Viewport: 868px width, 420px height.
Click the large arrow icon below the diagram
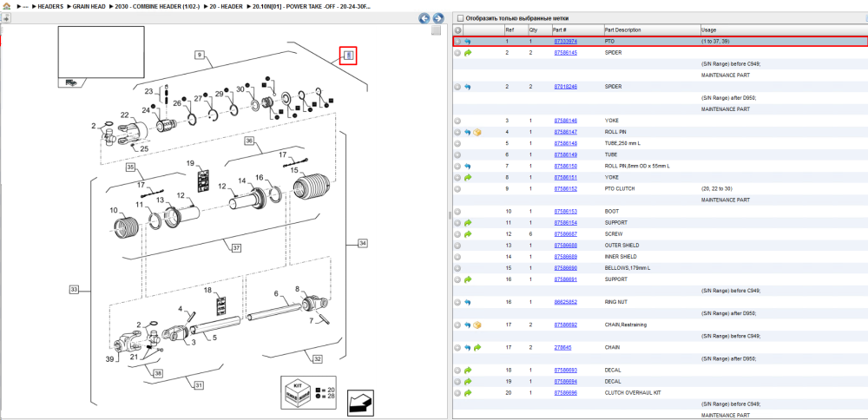[x=360, y=403]
